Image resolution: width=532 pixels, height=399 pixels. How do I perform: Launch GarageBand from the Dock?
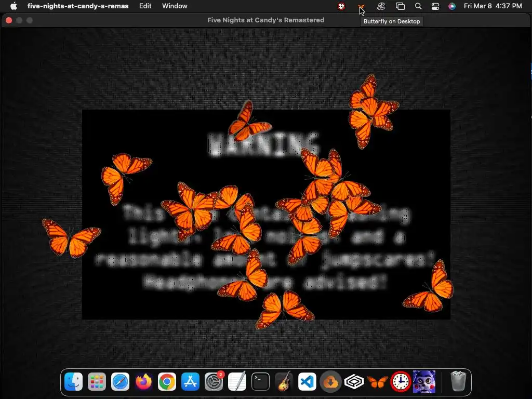[284, 382]
